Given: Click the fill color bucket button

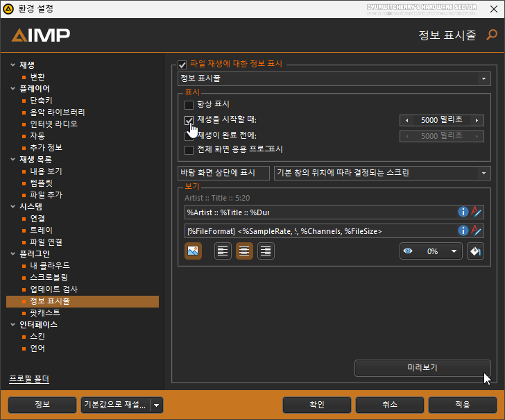Looking at the screenshot, I should point(475,251).
